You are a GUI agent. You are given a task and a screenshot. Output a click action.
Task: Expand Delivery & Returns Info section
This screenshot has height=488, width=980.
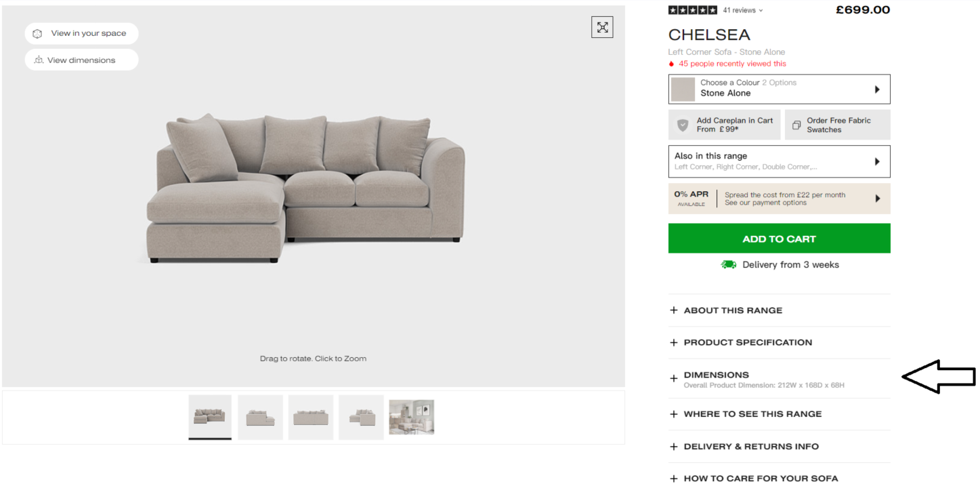(779, 447)
